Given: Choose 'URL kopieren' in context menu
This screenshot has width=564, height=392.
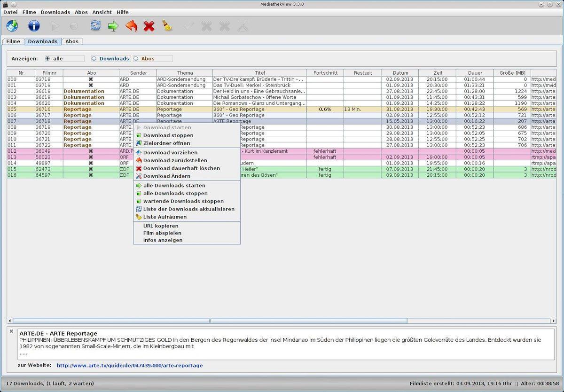Looking at the screenshot, I should click(187, 226).
